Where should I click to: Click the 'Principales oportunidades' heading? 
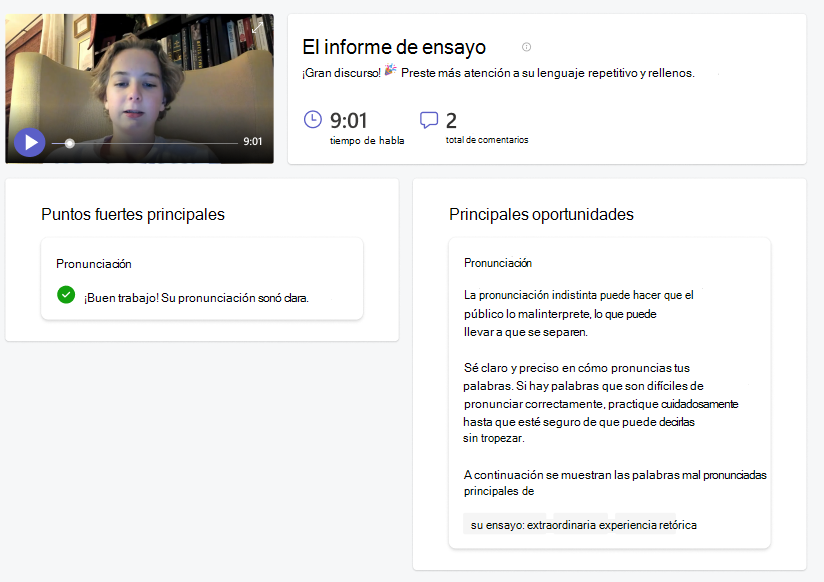pos(541,215)
